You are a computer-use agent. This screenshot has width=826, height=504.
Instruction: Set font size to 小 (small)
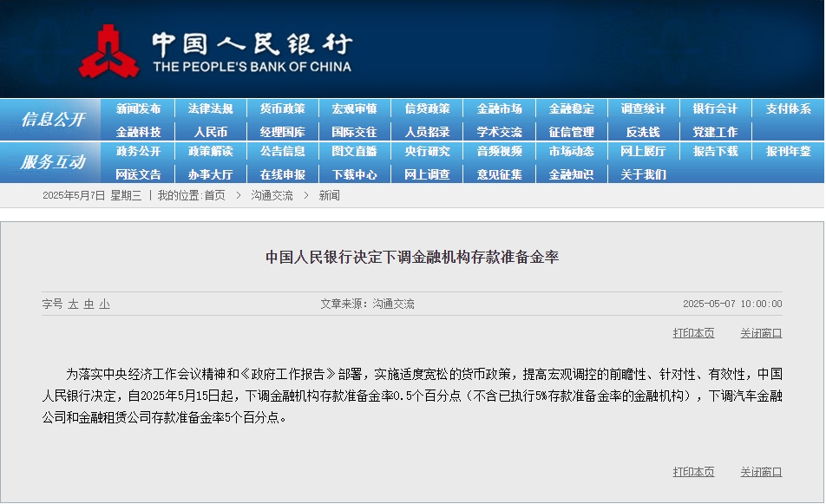104,304
